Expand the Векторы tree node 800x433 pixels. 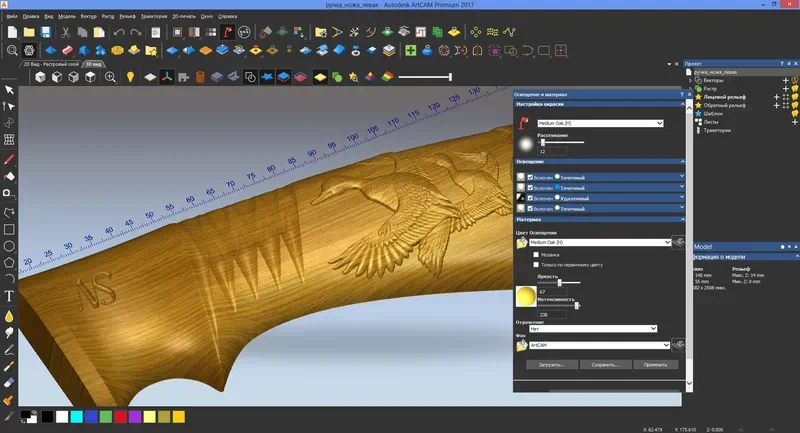[689, 80]
